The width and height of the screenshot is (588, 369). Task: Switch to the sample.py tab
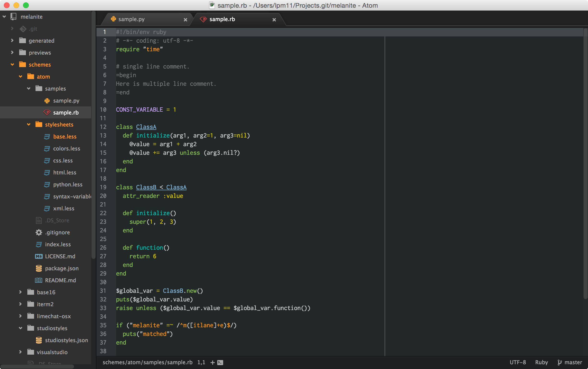pos(131,19)
